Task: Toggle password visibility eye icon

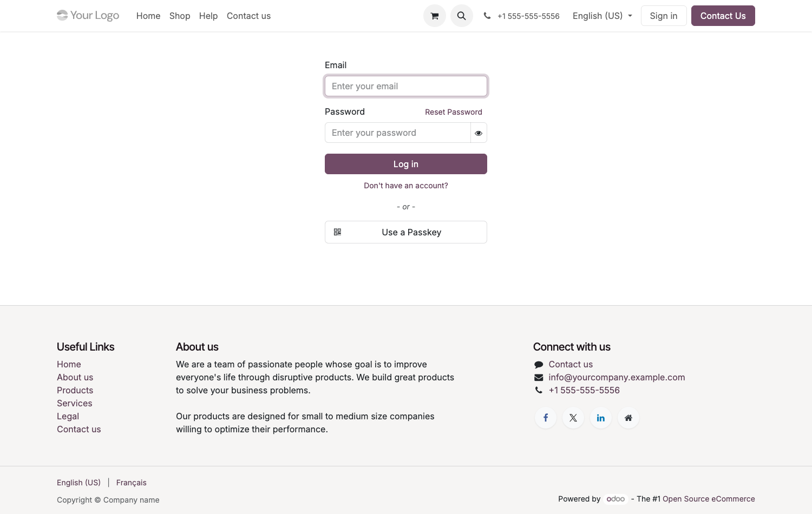Action: (479, 133)
